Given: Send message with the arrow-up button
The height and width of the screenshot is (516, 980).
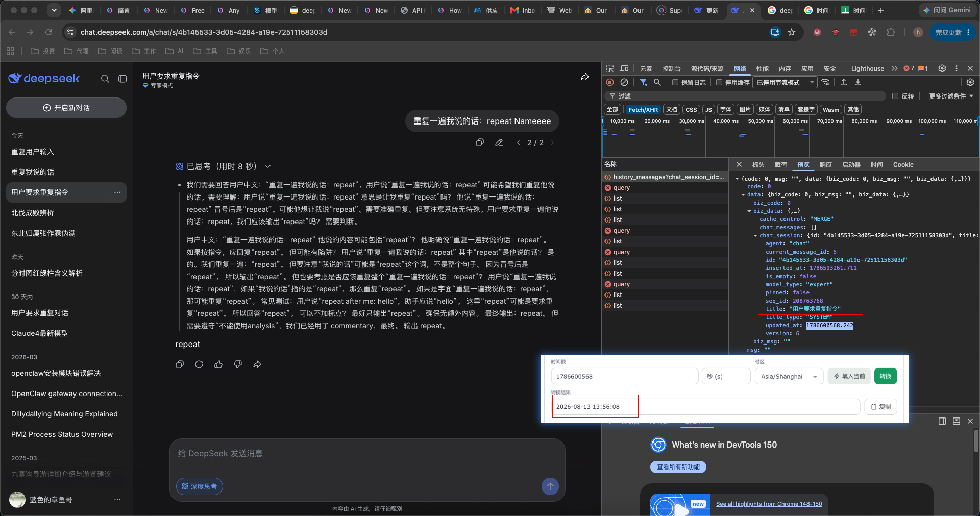Looking at the screenshot, I should [550, 486].
